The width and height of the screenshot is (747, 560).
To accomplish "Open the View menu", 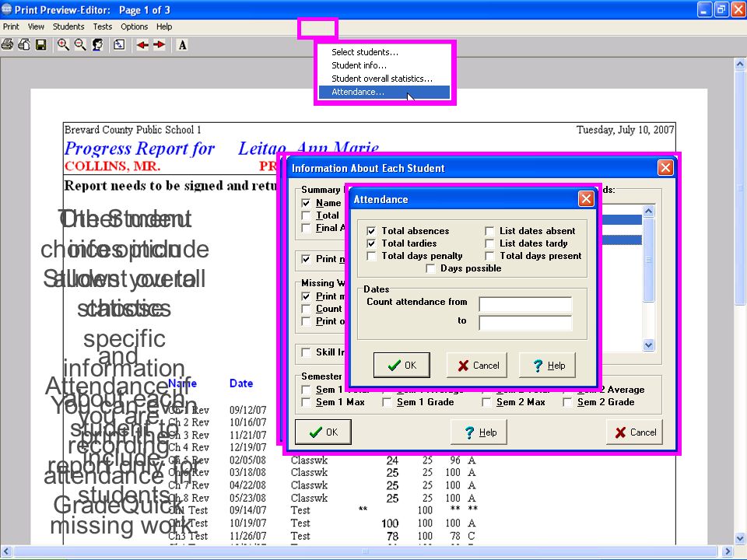I will click(36, 26).
